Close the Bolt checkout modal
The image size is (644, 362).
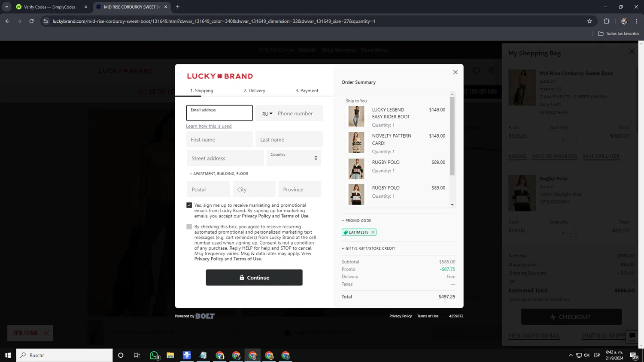pyautogui.click(x=456, y=72)
